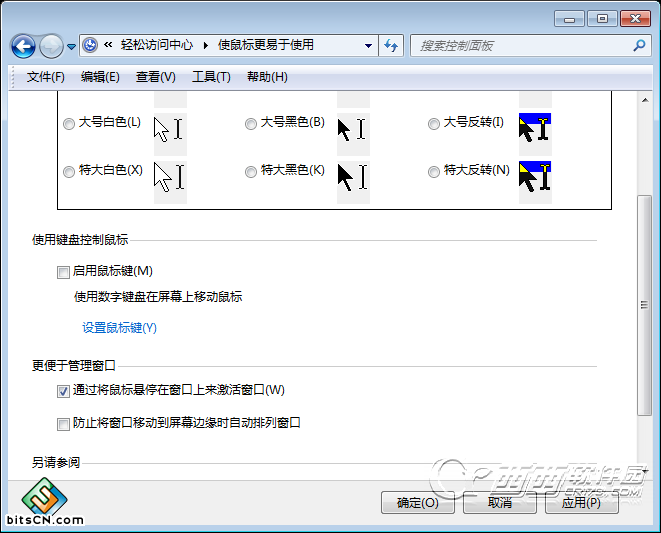This screenshot has width=661, height=533.
Task: Select the 大号白色(L) radio button
Action: tap(69, 124)
